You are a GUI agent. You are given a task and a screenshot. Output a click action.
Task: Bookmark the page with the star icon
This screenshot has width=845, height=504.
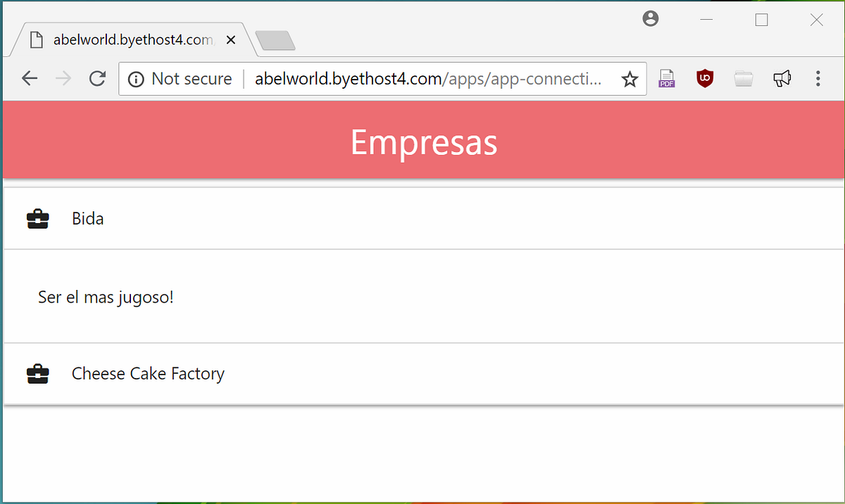click(629, 78)
